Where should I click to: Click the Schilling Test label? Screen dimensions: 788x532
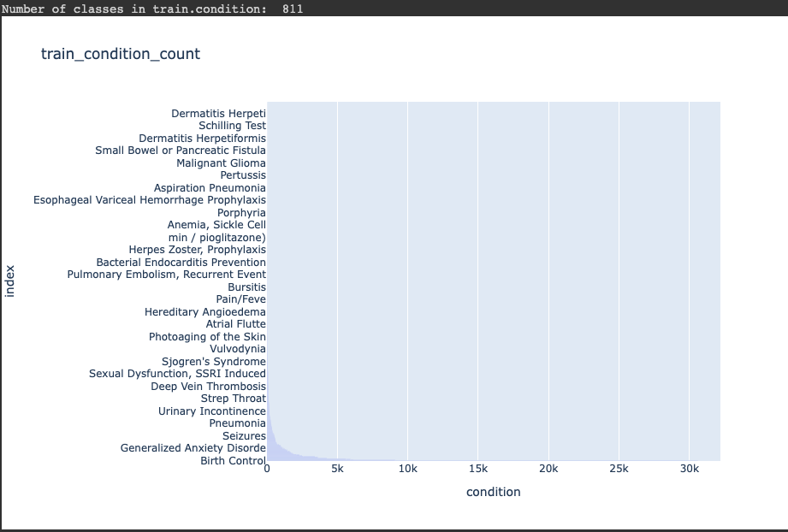click(x=232, y=126)
